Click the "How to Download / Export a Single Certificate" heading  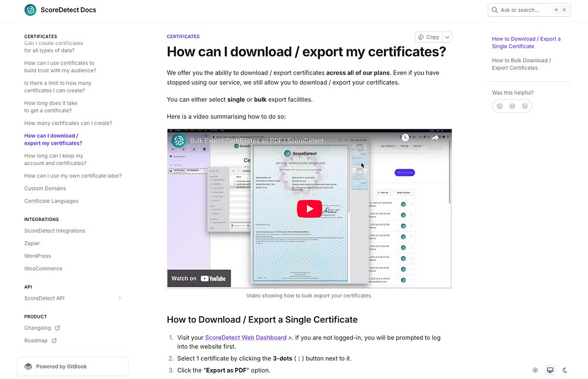(x=262, y=320)
